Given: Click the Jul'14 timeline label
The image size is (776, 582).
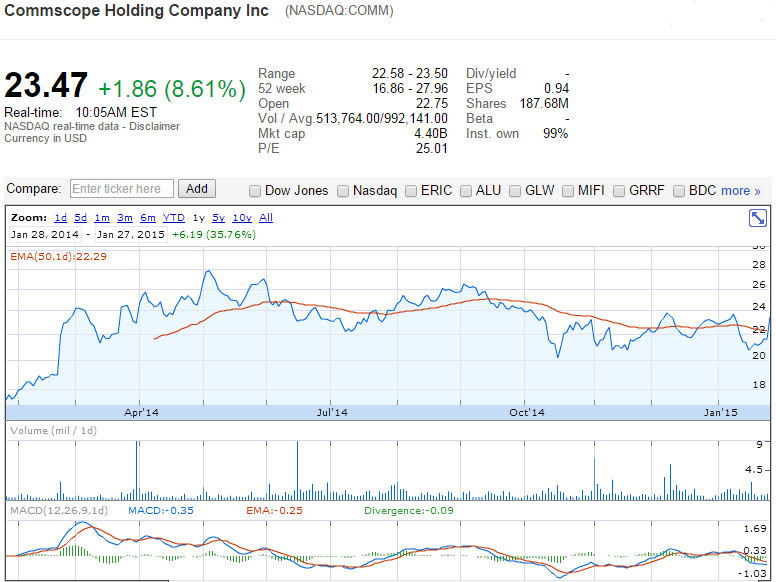Looking at the screenshot, I should (x=332, y=413).
